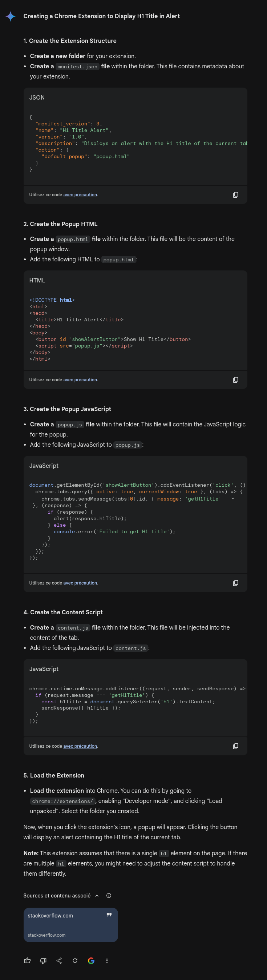Click the info icon next to Sources
Image resolution: width=267 pixels, height=980 pixels.
click(109, 896)
